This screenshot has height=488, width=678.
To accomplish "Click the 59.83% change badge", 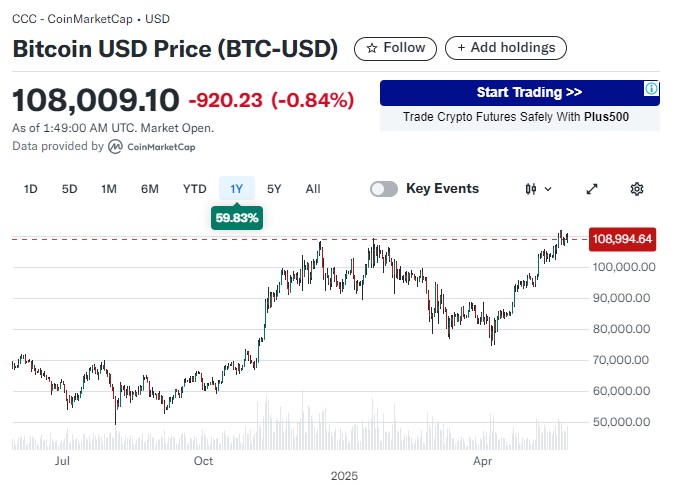I will 236,217.
